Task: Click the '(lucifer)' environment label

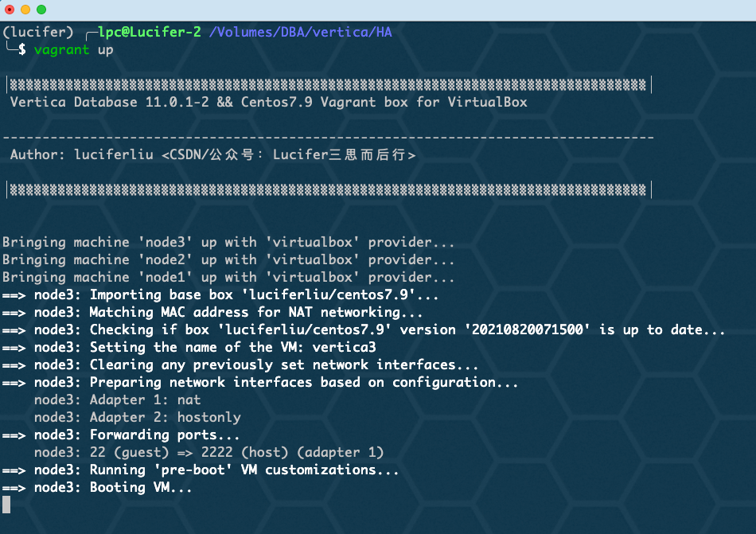Action: [x=38, y=33]
